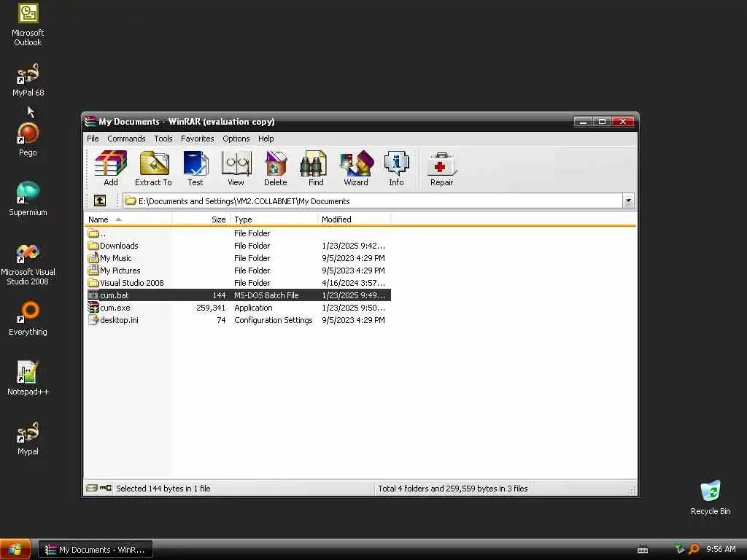Select the Visual Studio 2008 folder
This screenshot has width=747, height=560.
coord(239,283)
